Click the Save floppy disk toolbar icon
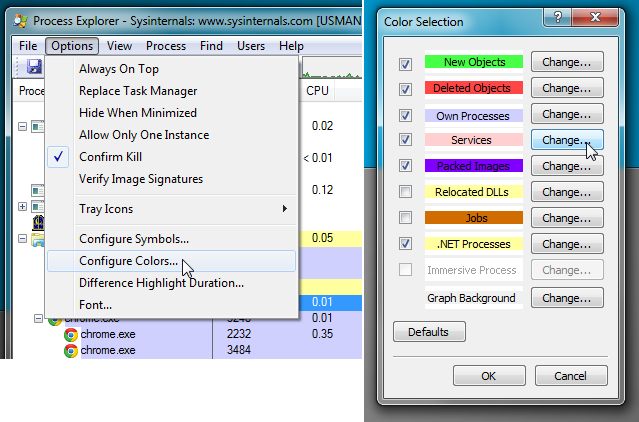Screen dimensions: 639x422 click(x=34, y=66)
